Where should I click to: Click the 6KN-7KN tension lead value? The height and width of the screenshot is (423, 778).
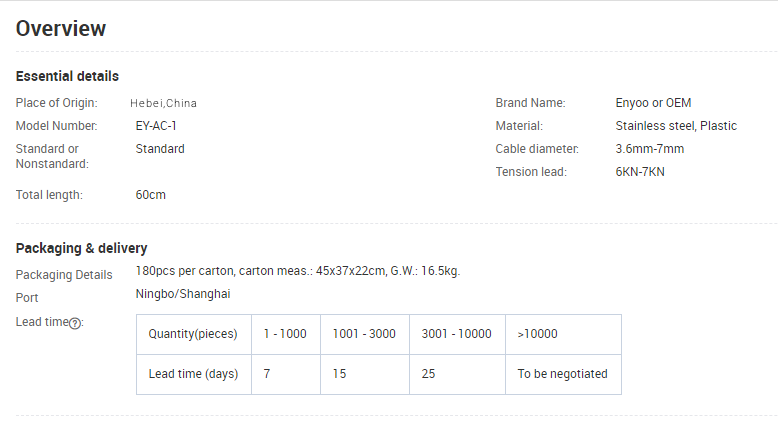640,172
